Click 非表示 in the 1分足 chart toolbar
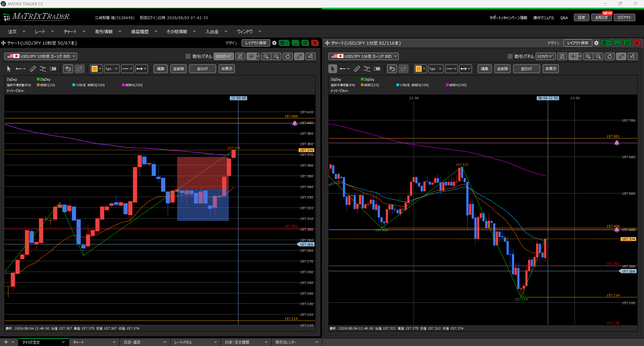644x346 pixels. click(551, 69)
